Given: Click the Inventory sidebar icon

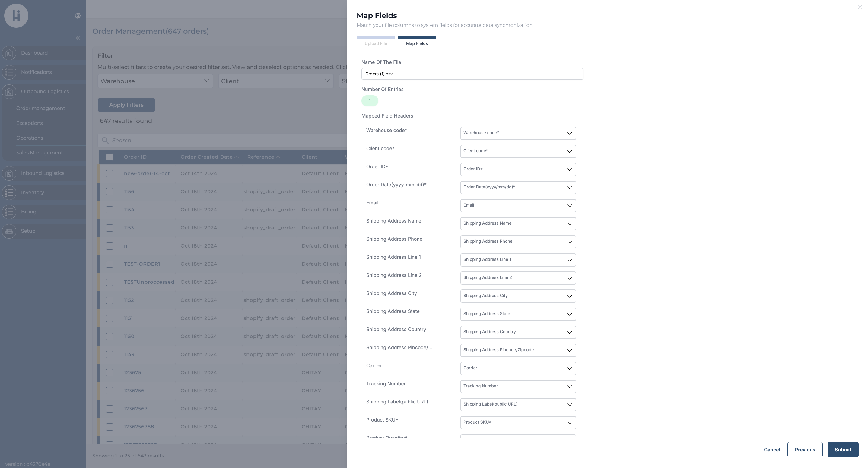Looking at the screenshot, I should click(9, 193).
